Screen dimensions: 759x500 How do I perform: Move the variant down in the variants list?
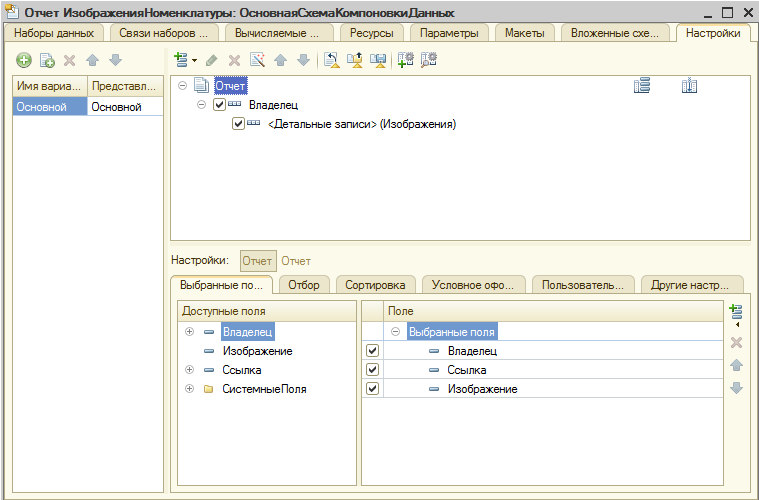pos(115,60)
